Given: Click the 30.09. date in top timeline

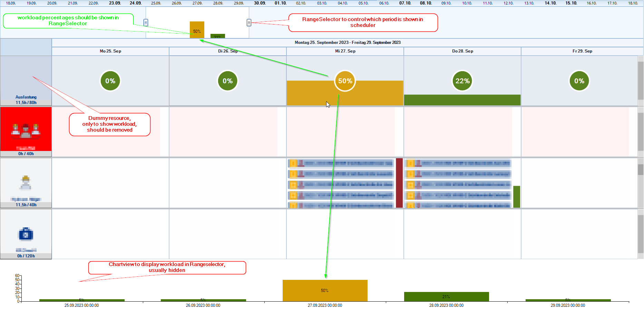Looking at the screenshot, I should point(260,3).
